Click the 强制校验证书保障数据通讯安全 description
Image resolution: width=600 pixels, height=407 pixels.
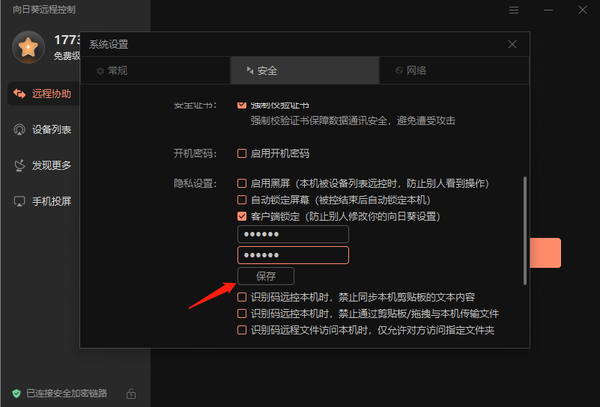tap(353, 121)
